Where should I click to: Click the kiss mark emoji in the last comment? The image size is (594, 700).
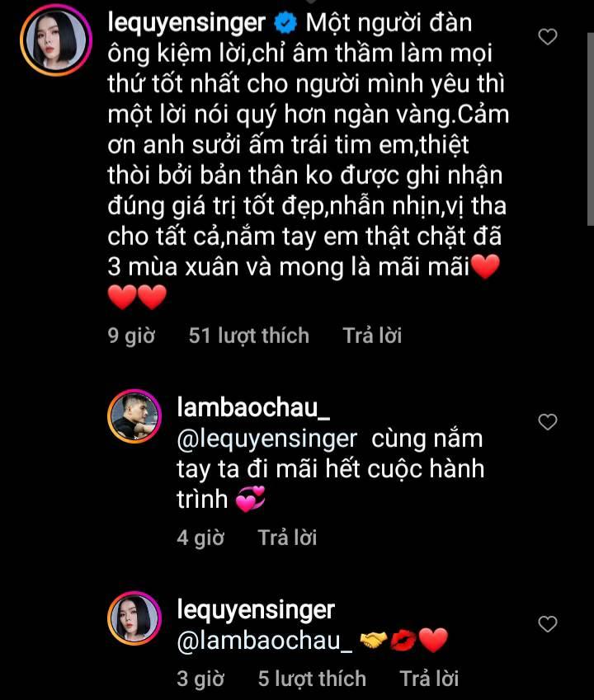pyautogui.click(x=402, y=637)
